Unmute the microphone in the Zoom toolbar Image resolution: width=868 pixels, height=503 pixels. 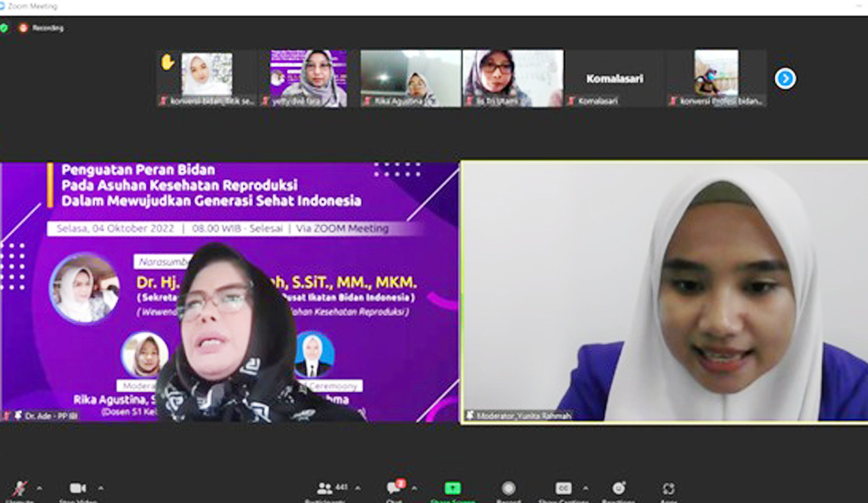20,489
